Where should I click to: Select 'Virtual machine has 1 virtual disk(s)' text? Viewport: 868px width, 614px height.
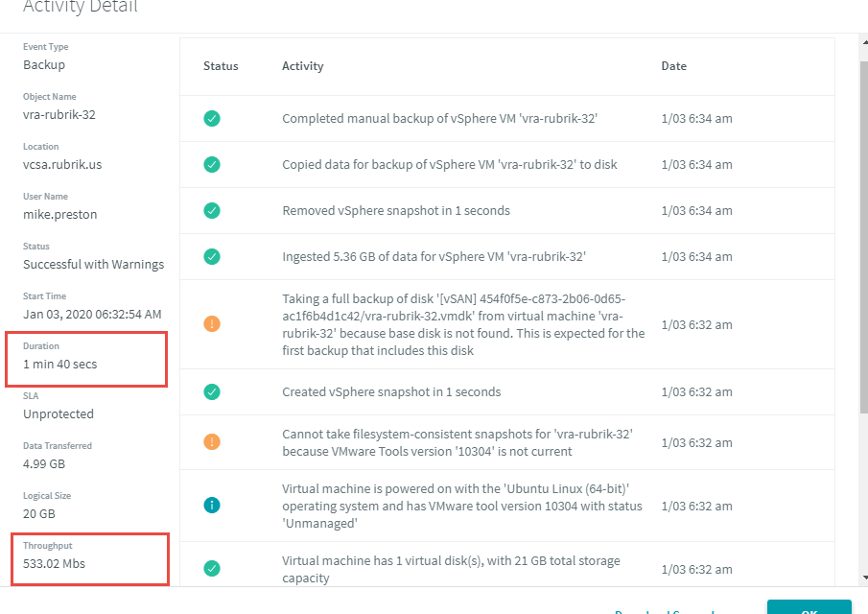coord(451,569)
